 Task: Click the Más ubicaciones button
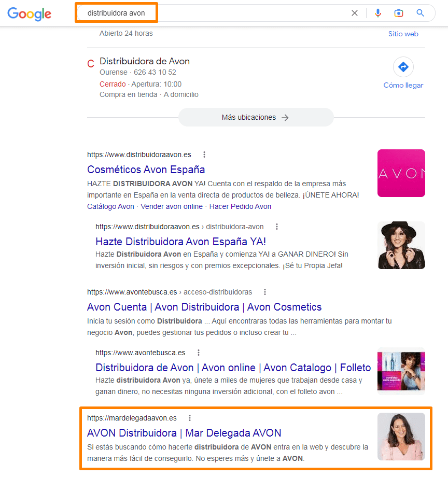point(256,117)
